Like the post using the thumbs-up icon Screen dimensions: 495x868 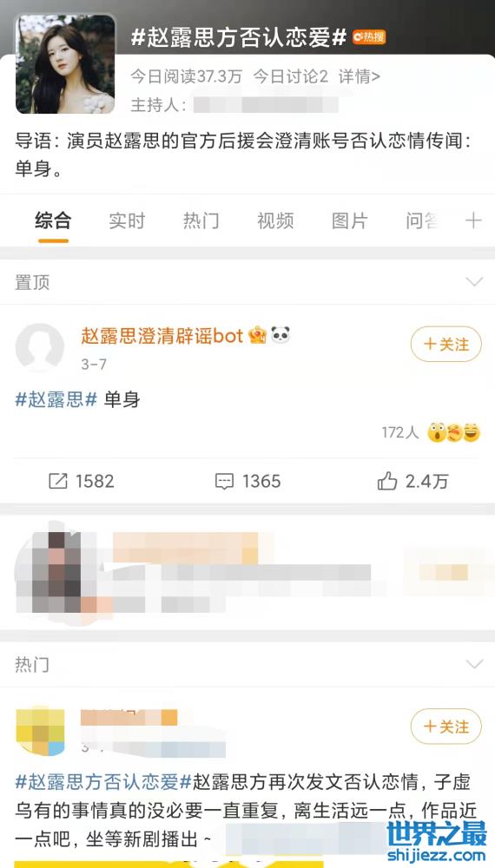387,481
